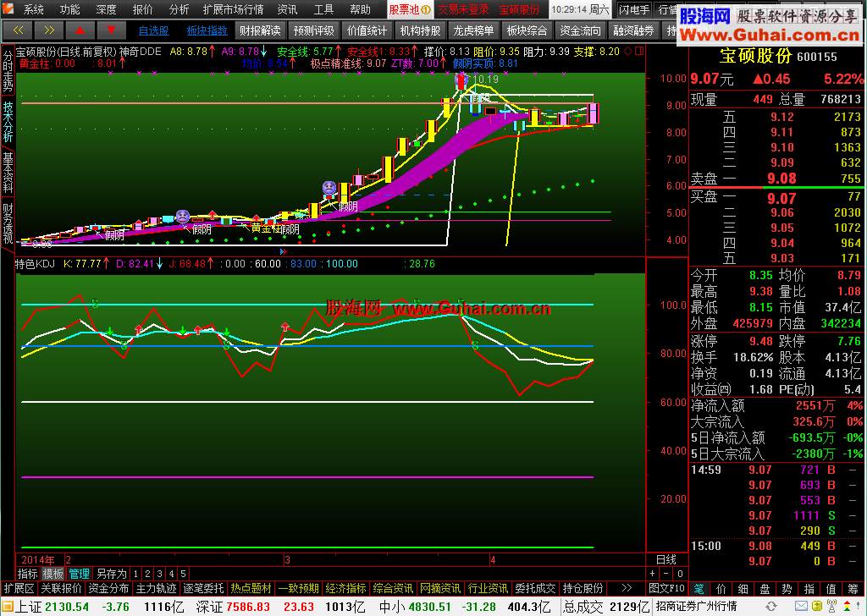Click the red-green arrows icon in status bar
The width and height of the screenshot is (867, 616).
pos(847,607)
